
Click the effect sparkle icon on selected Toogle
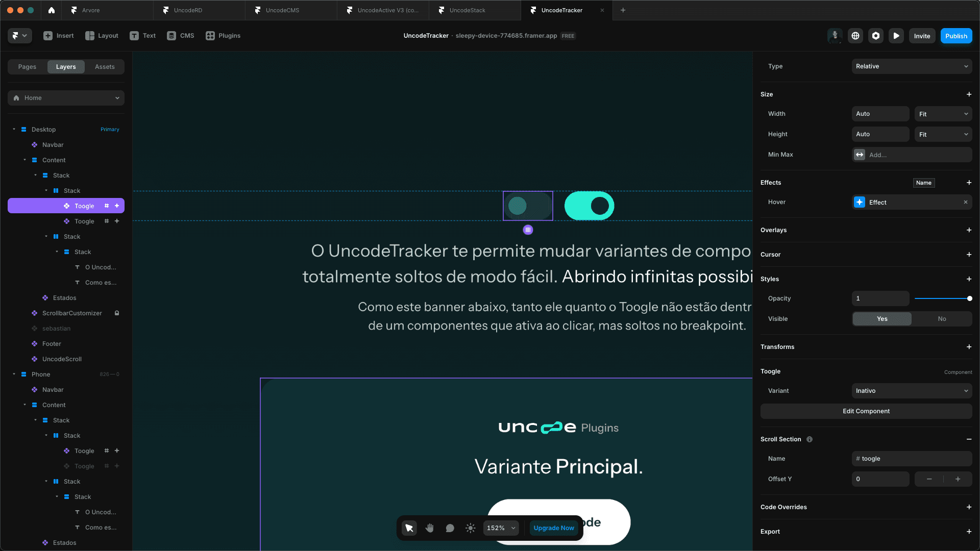117,206
